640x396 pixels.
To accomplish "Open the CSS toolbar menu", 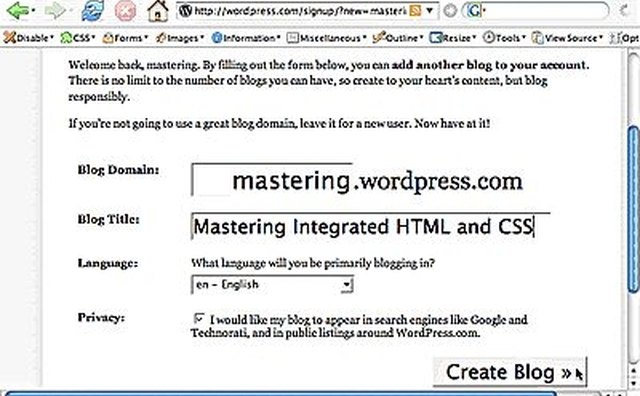I will (78, 38).
